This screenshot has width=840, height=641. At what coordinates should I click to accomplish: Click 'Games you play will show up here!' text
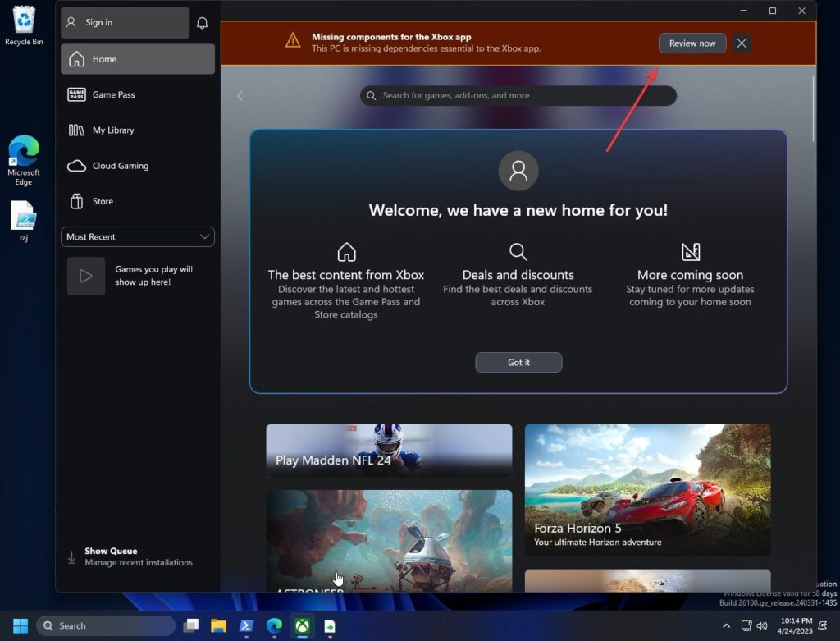click(x=153, y=276)
